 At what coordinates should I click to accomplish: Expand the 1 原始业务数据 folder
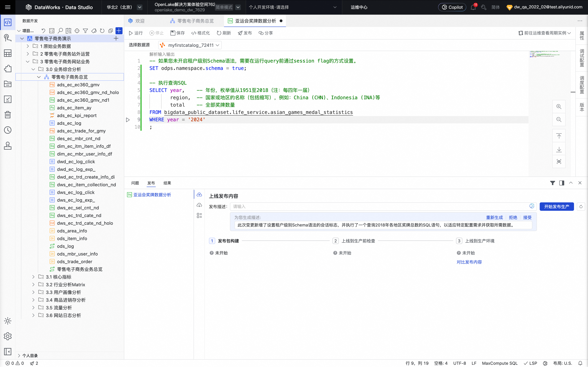point(28,46)
